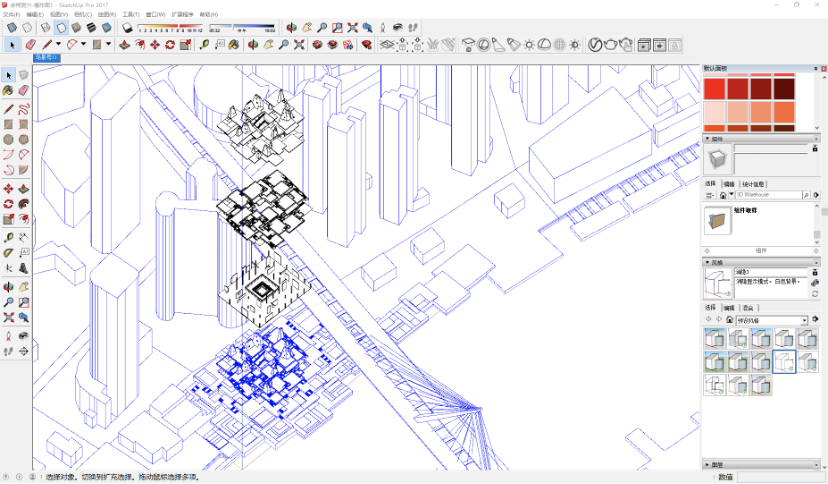Click Make Component icon in left toolbar
The image size is (828, 484).
tap(24, 75)
